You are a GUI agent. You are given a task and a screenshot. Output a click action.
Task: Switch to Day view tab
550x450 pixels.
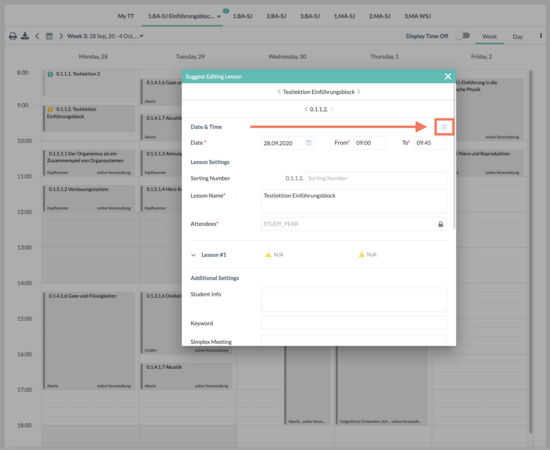click(x=517, y=36)
